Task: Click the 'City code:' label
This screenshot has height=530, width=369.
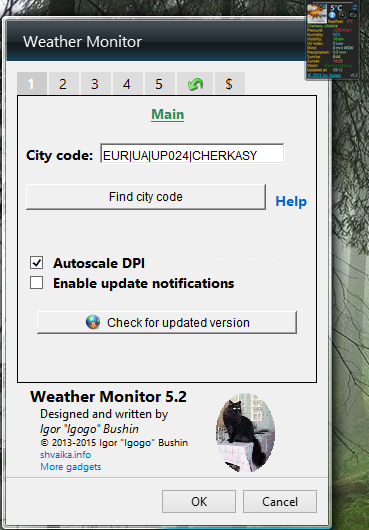Action: pyautogui.click(x=59, y=155)
